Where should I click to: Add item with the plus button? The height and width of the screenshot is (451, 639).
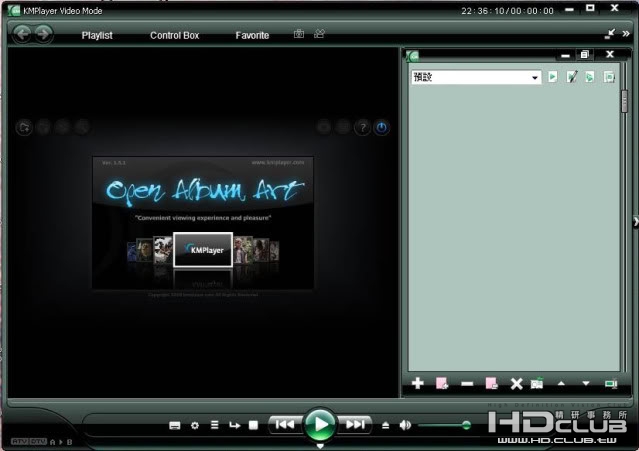point(418,383)
